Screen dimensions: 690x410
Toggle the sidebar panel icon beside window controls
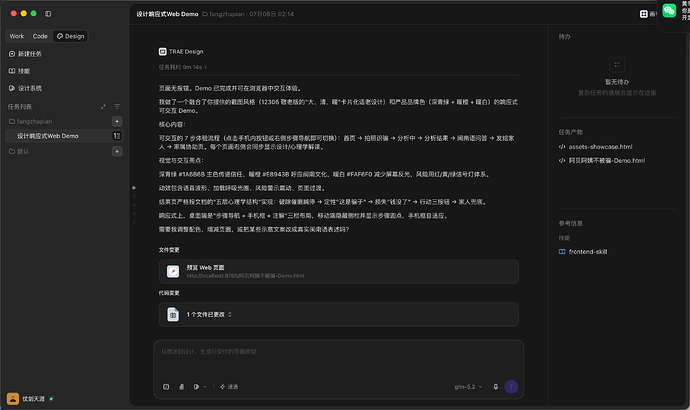coord(48,14)
